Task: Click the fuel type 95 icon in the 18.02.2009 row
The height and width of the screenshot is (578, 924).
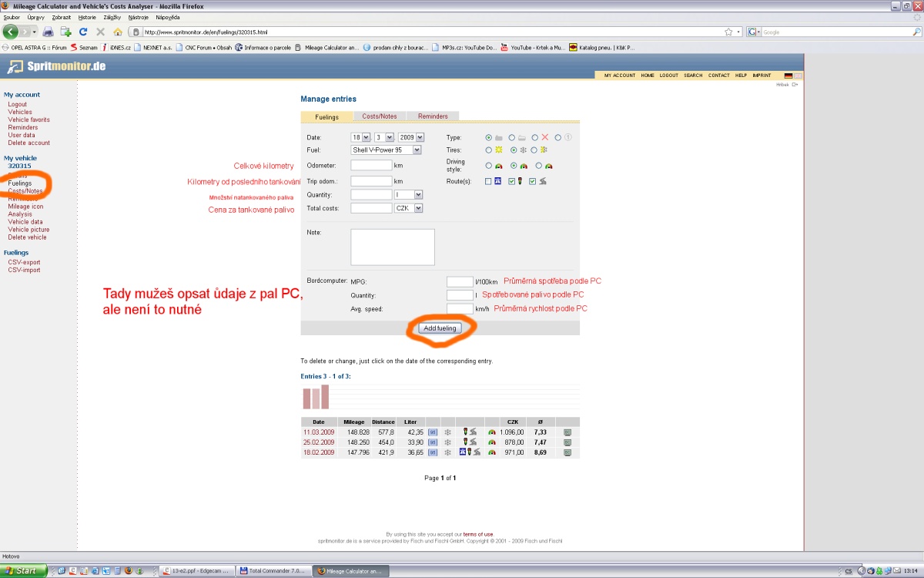Action: [432, 452]
